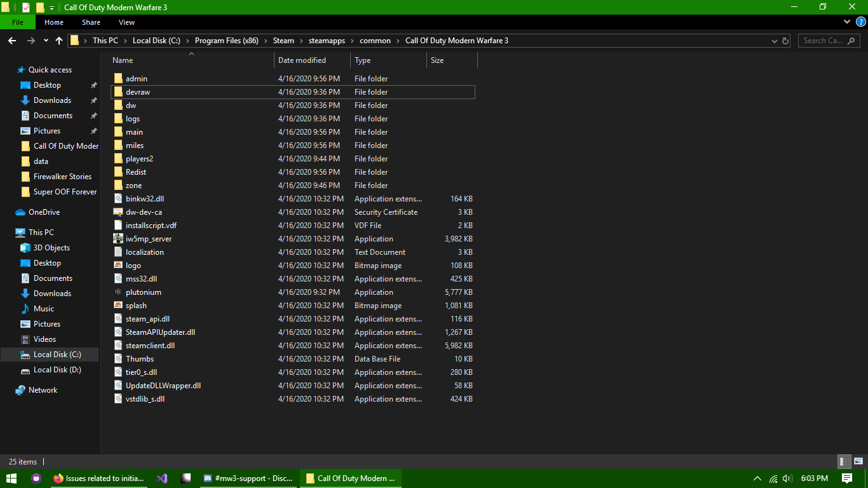Click the admin folder icon
Image resolution: width=868 pixels, height=488 pixels.
[118, 79]
